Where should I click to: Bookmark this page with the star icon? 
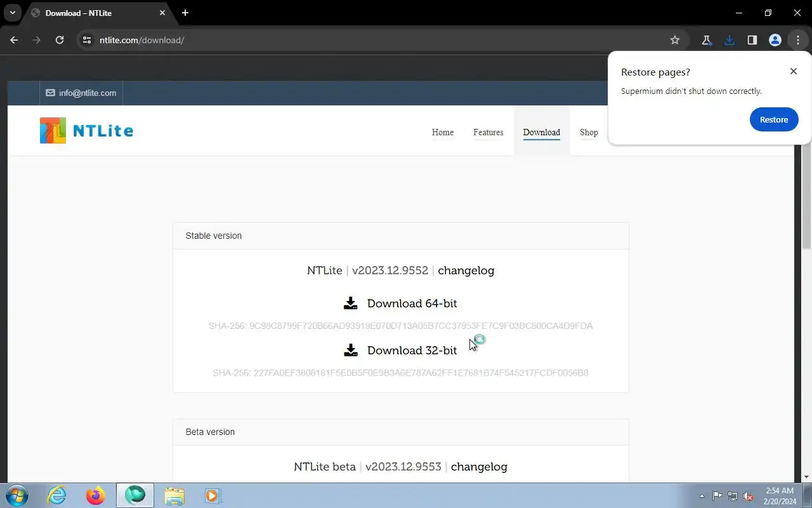675,40
